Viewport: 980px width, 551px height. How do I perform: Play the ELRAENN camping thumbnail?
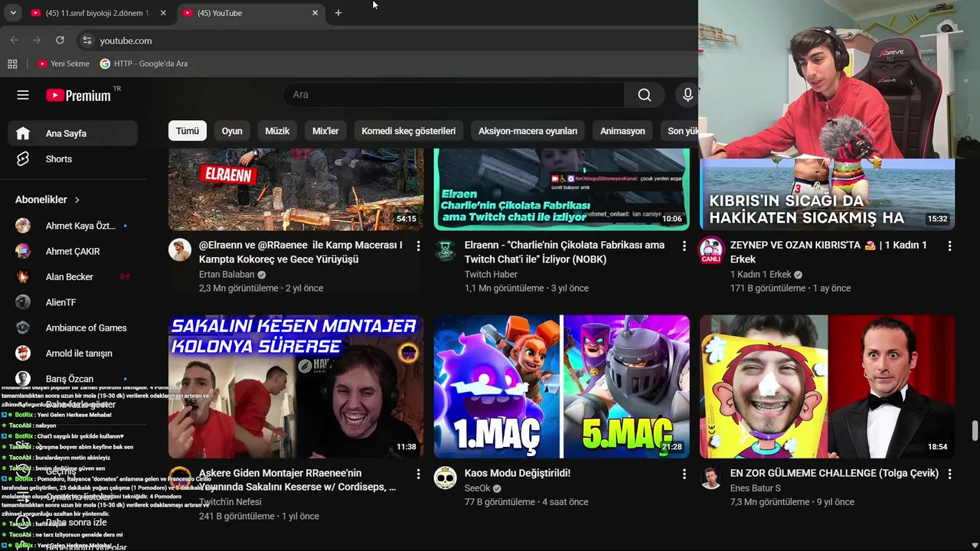(296, 189)
